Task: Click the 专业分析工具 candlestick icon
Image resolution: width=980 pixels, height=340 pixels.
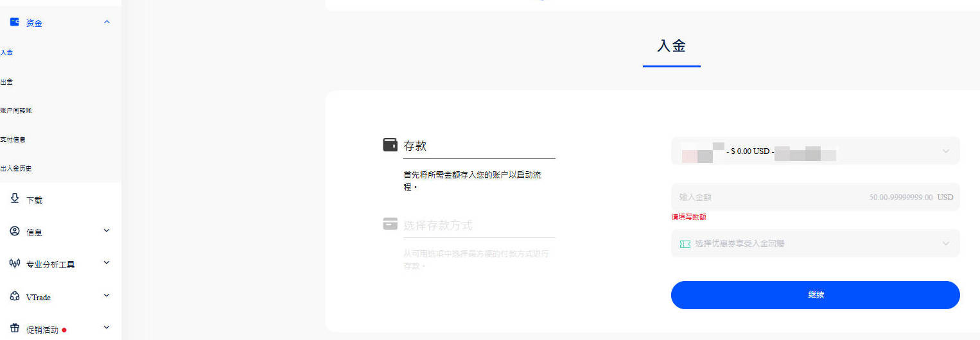Action: click(15, 263)
